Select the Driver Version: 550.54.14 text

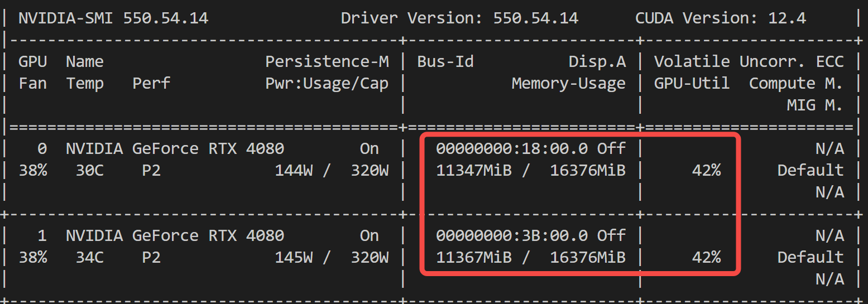coord(459,18)
